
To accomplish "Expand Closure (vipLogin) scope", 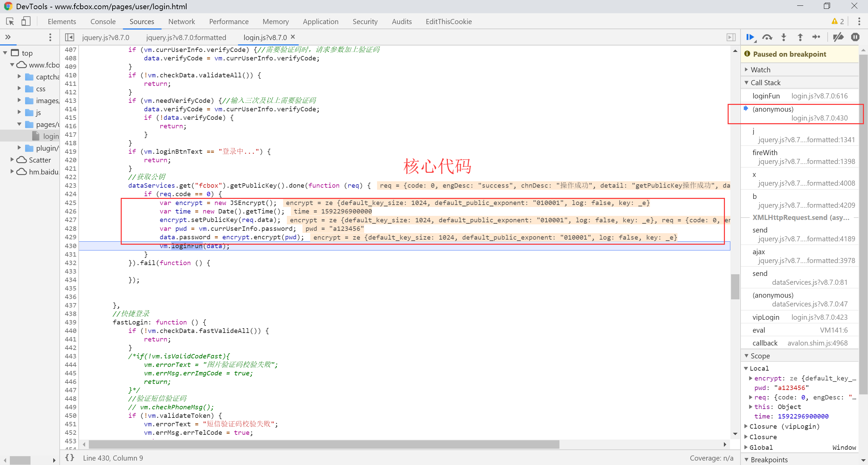I will tap(746, 426).
